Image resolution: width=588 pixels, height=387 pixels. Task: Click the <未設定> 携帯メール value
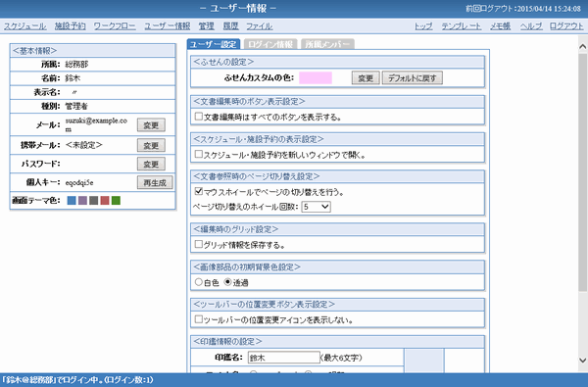click(83, 145)
